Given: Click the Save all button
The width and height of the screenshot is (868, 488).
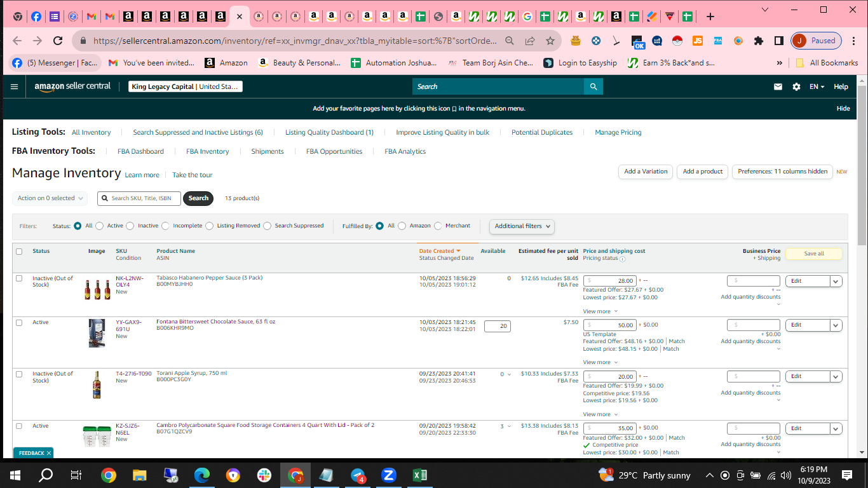Looking at the screenshot, I should click(814, 254).
